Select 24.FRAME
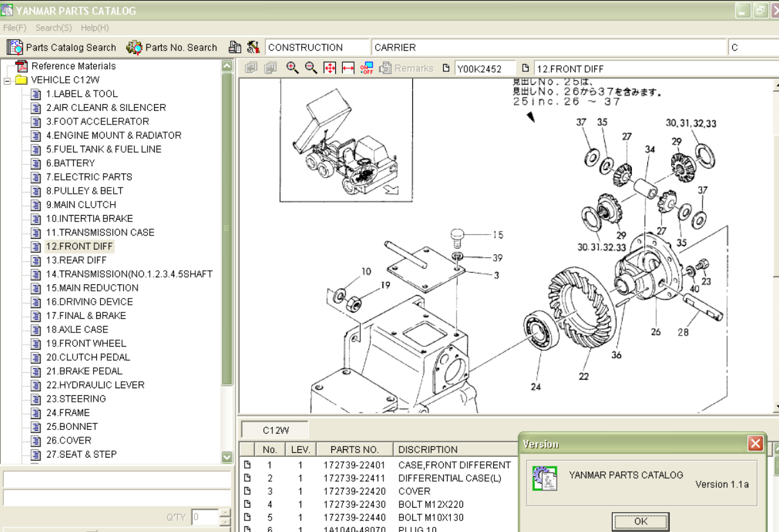The height and width of the screenshot is (532, 779). [x=68, y=413]
